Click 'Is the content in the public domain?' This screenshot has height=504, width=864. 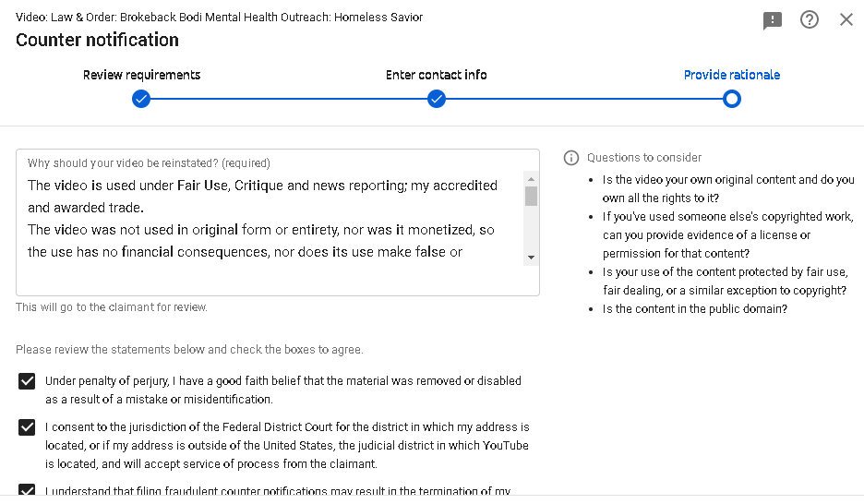pos(694,309)
